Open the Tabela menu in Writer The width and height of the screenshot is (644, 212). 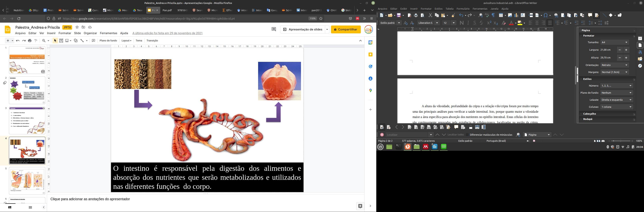[x=449, y=9]
